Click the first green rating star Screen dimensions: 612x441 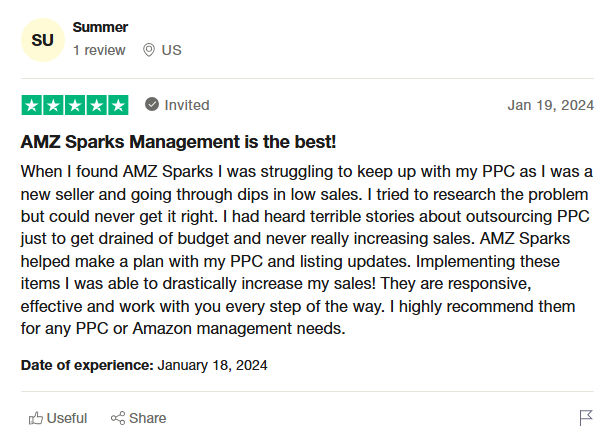tap(32, 105)
